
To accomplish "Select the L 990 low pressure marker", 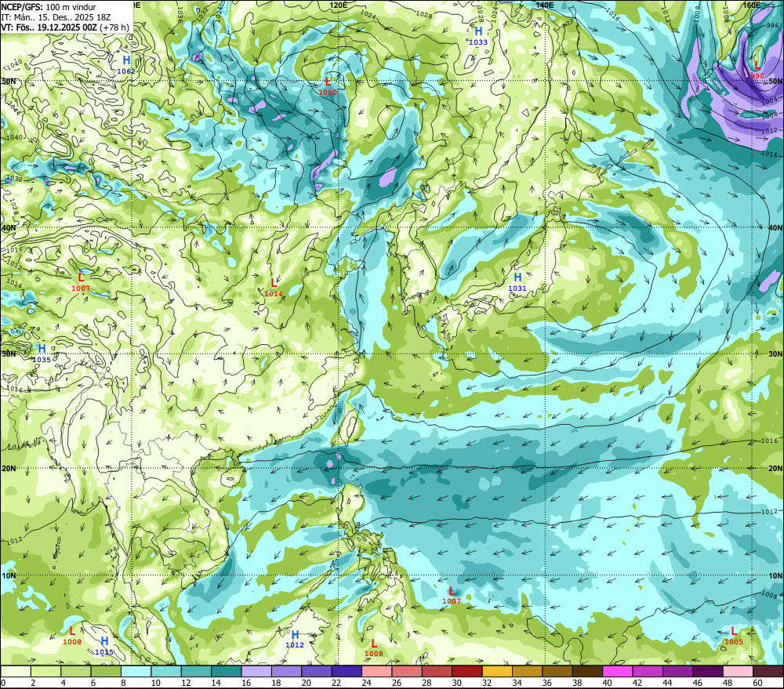I will click(x=757, y=70).
